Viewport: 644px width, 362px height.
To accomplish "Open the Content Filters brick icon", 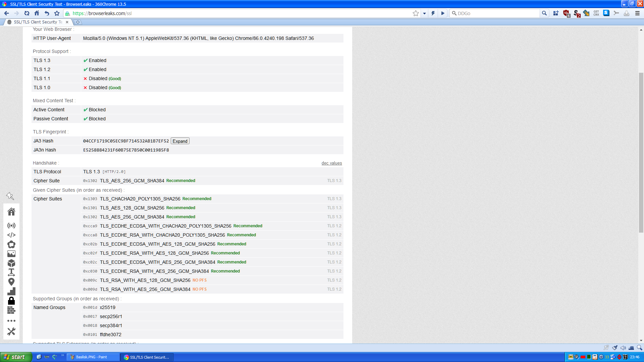I will (x=11, y=310).
